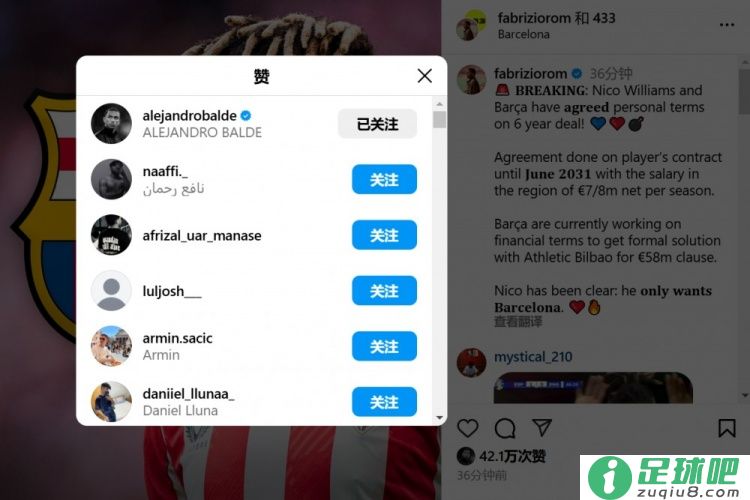Follow daniiel_llunaa_ using the 关注 button
The height and width of the screenshot is (500, 750).
coord(384,401)
